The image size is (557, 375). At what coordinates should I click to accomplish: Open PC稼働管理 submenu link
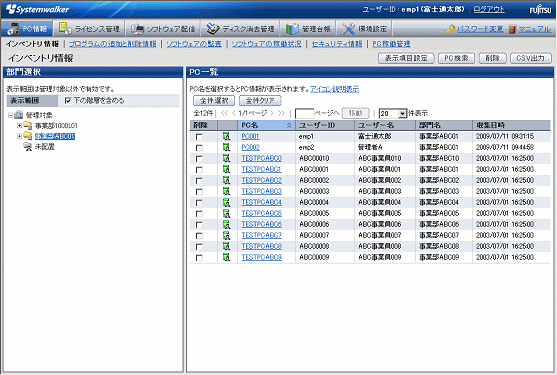point(391,44)
